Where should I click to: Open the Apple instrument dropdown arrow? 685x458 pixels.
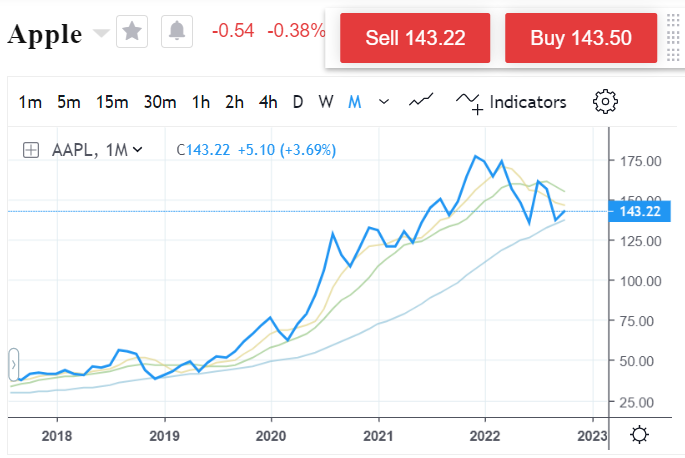101,34
